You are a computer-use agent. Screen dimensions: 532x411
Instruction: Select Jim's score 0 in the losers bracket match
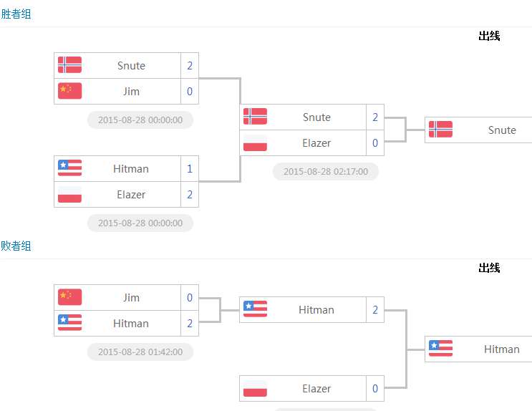coord(190,298)
